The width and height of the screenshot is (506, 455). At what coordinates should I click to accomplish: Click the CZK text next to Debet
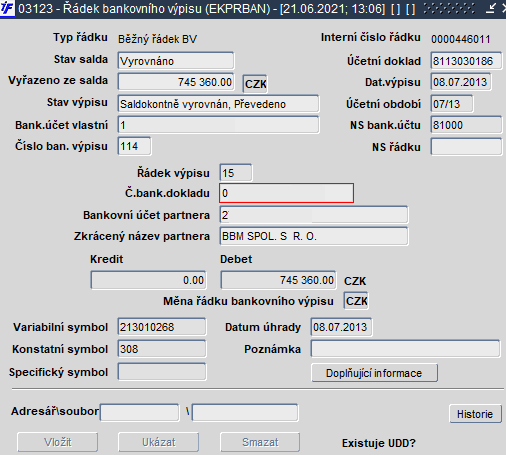355,281
